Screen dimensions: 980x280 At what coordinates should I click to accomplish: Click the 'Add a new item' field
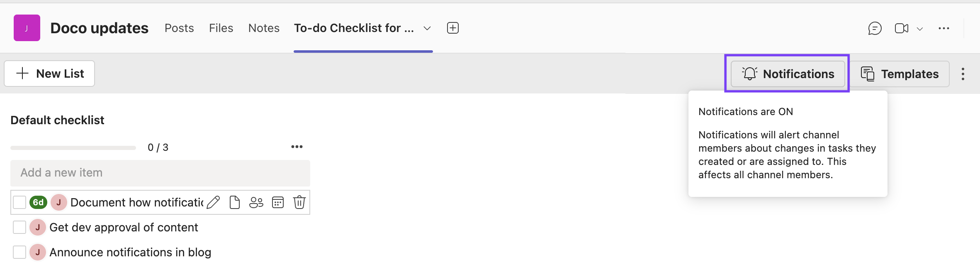coord(160,173)
